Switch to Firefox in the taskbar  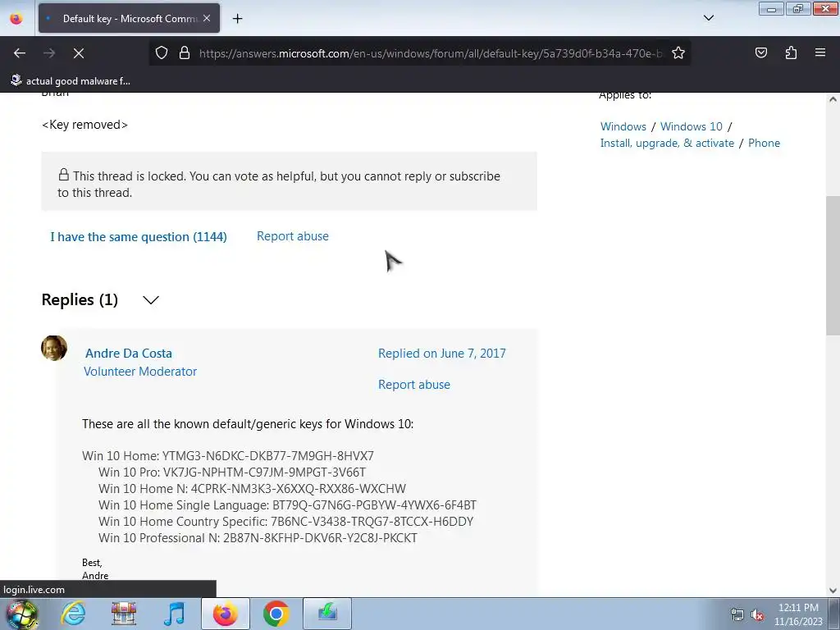click(x=225, y=614)
